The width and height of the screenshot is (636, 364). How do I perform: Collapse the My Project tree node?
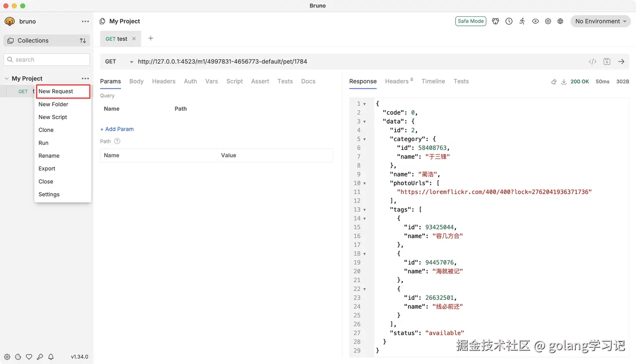click(7, 78)
